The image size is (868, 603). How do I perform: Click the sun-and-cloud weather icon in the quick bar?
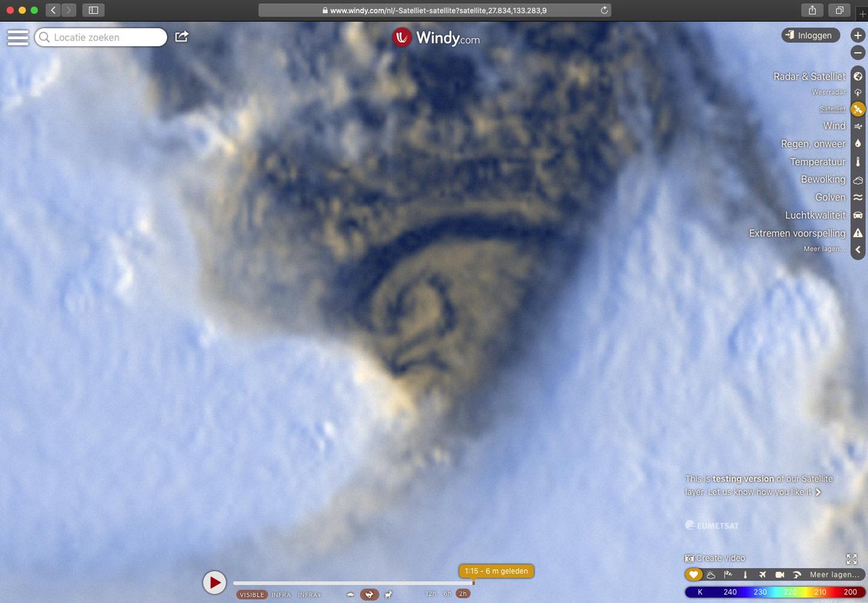(710, 575)
